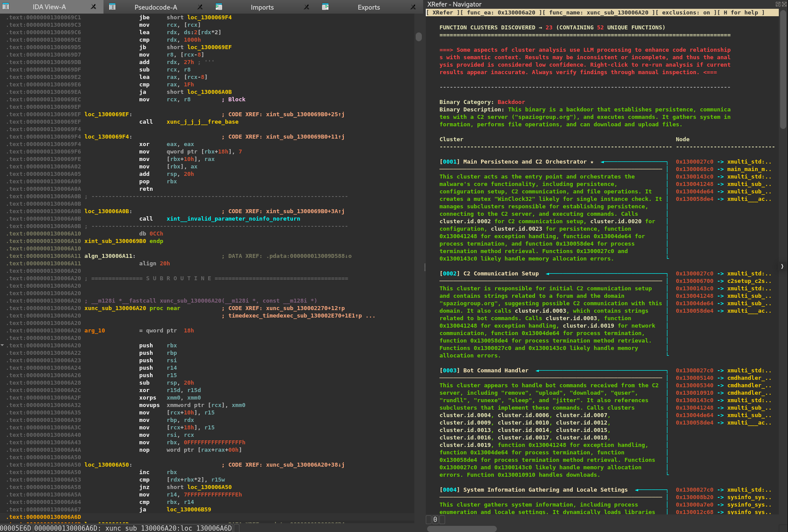Click label loc_130006A50 in disassembly
The image size is (788, 532).
coord(107,465)
